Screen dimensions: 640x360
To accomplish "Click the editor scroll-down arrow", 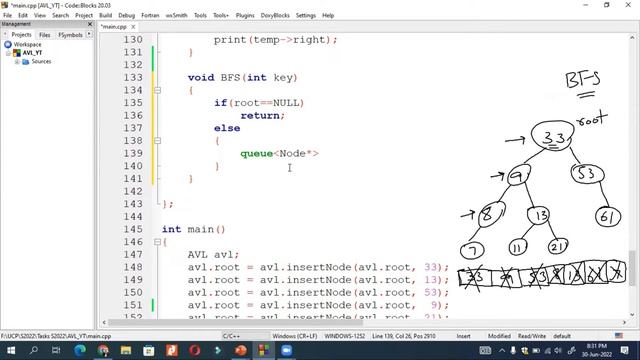I will [x=632, y=315].
